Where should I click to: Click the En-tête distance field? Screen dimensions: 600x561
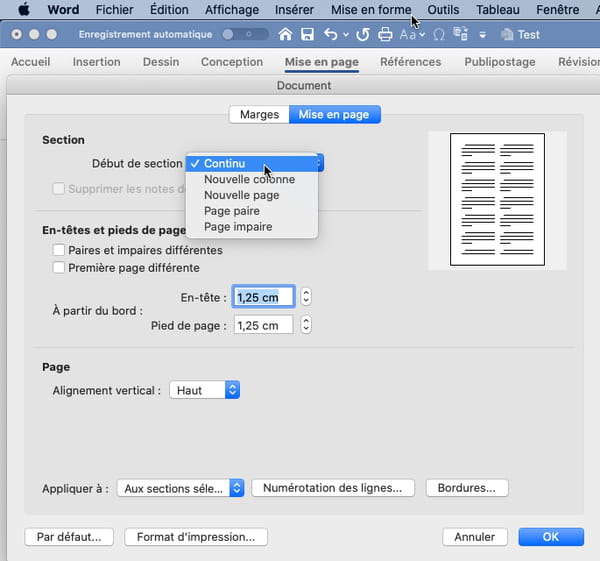pos(263,297)
